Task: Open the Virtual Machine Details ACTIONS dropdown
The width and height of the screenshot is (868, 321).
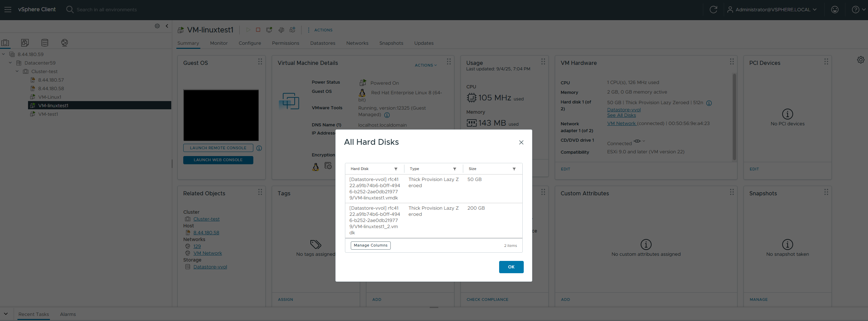Action: tap(426, 65)
